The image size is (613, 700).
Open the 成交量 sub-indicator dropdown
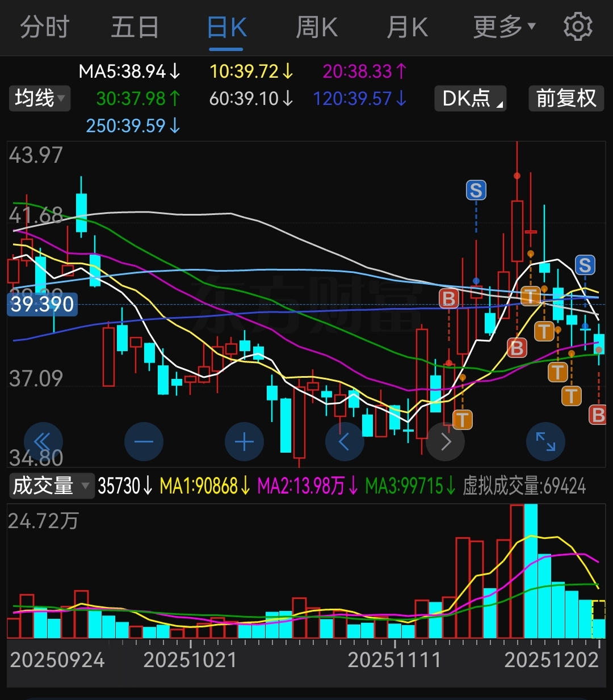pos(51,486)
